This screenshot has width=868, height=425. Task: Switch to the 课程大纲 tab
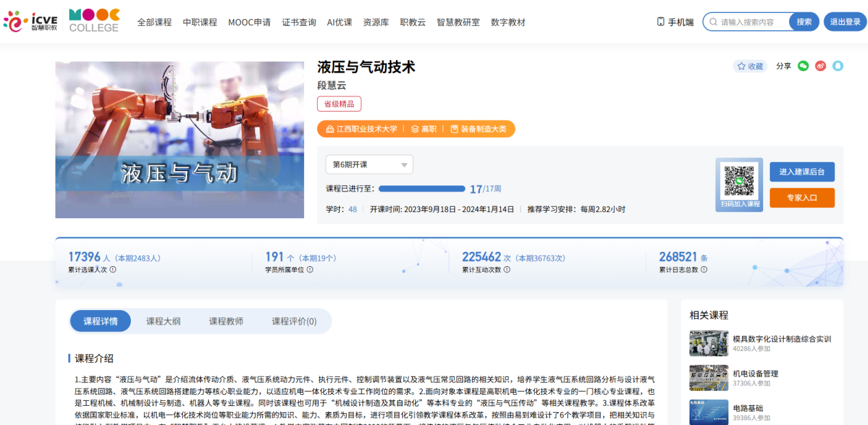[163, 321]
